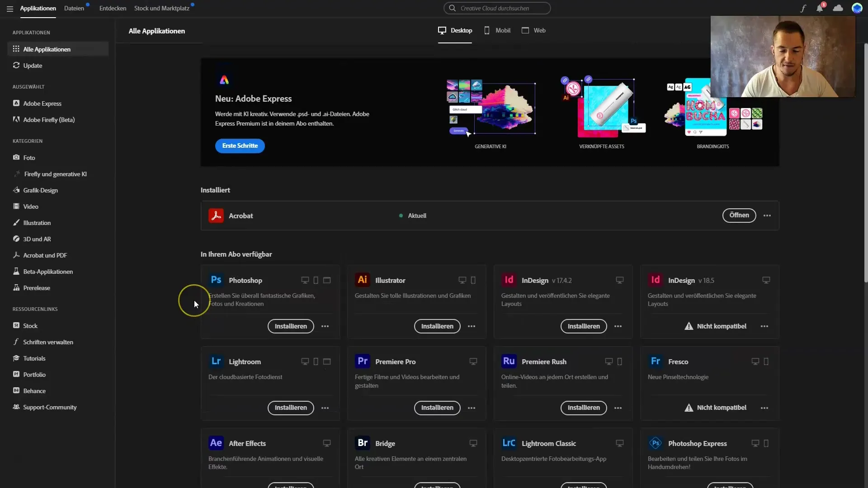Screen dimensions: 868x488
Task: Expand Photoshop options with three-dot menu
Action: pos(325,326)
